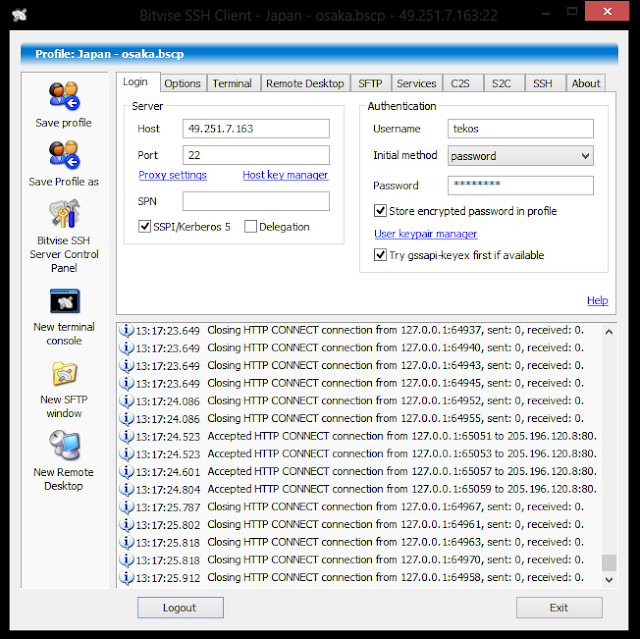Click info icon of 13:17:25.912 log entry

127,577
